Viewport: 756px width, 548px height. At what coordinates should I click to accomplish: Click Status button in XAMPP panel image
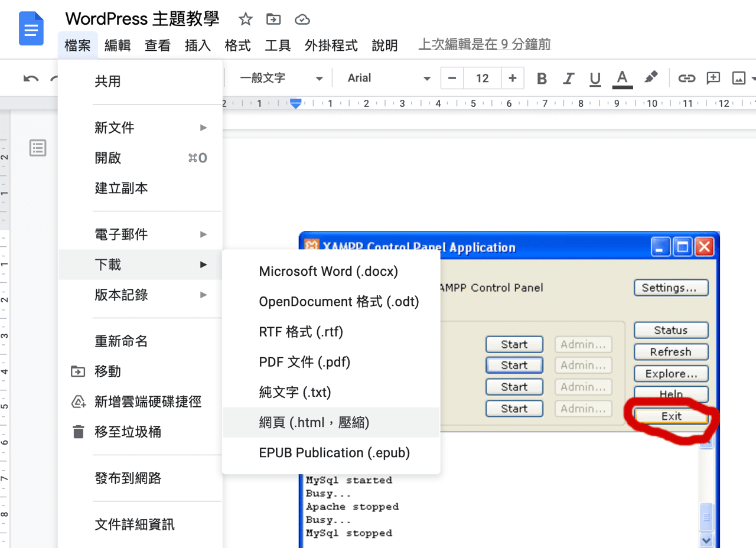point(671,330)
